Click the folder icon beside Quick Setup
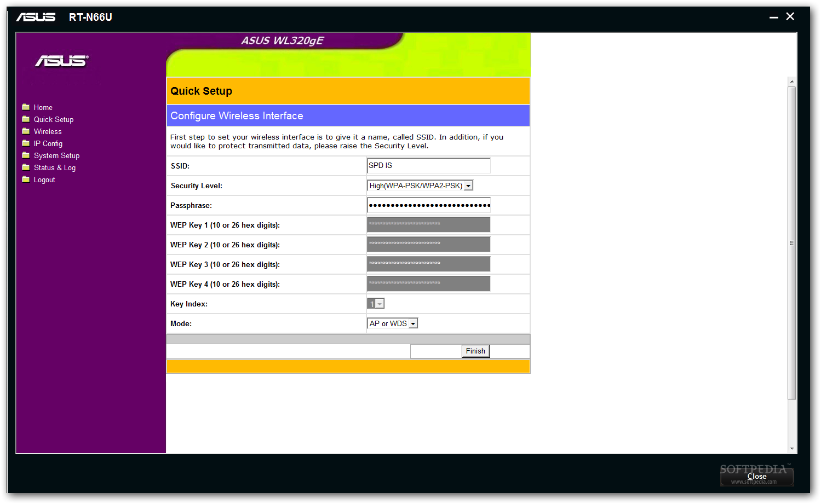Image resolution: width=821 pixels, height=504 pixels. click(26, 119)
